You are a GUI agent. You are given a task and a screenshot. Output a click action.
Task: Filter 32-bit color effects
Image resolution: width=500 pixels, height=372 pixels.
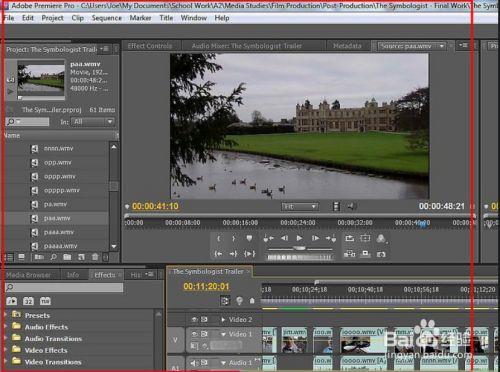(x=28, y=301)
